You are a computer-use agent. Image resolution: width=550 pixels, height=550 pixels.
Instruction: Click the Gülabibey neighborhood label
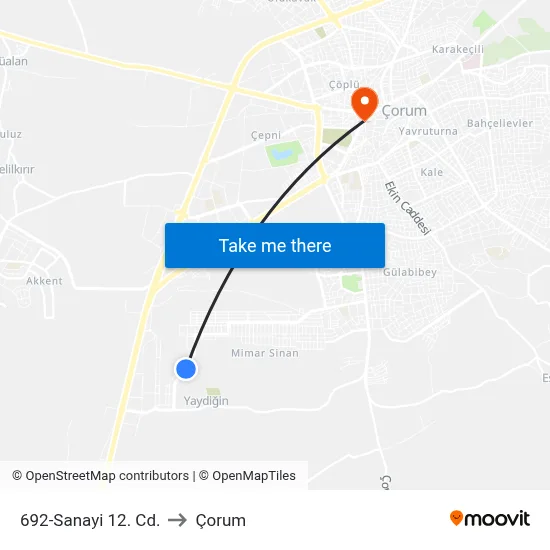(410, 272)
